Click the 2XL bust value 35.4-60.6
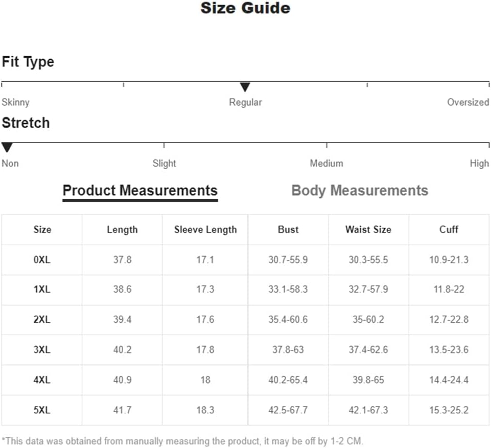 288,320
